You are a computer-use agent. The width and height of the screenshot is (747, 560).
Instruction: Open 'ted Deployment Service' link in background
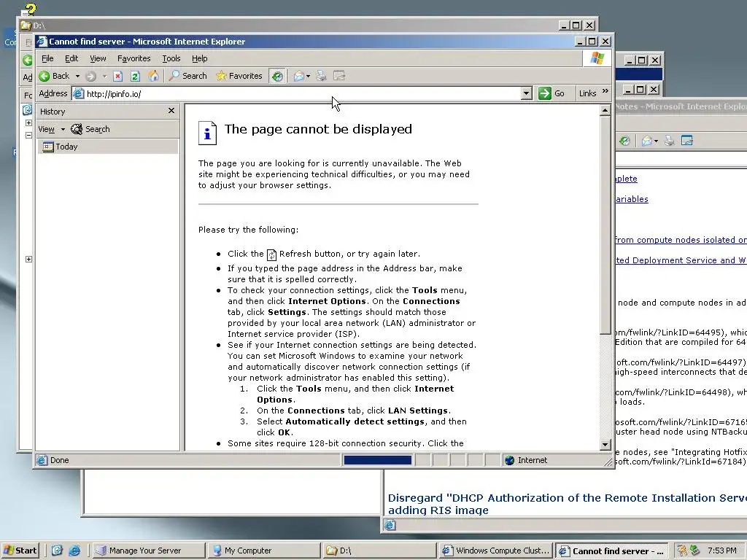coord(681,260)
